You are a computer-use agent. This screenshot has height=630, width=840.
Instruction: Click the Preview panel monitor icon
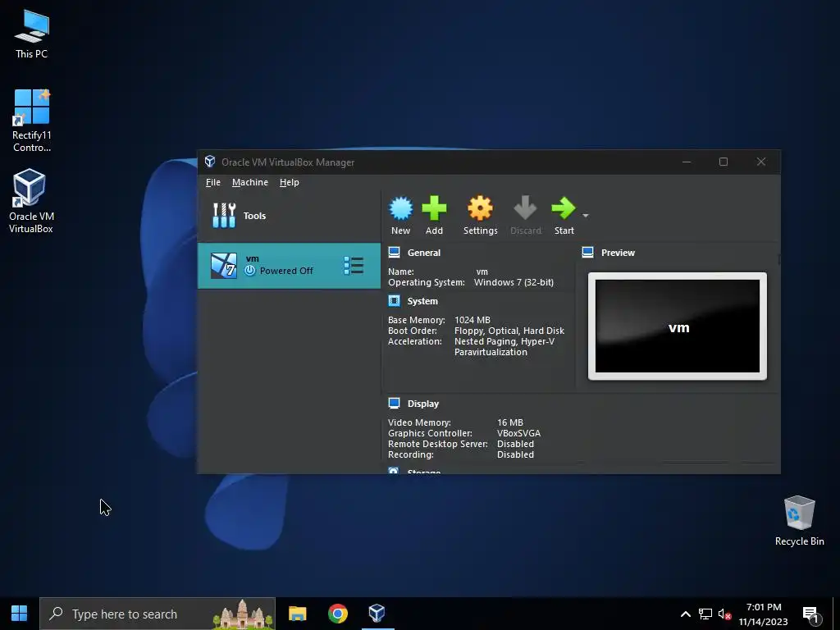click(x=587, y=252)
